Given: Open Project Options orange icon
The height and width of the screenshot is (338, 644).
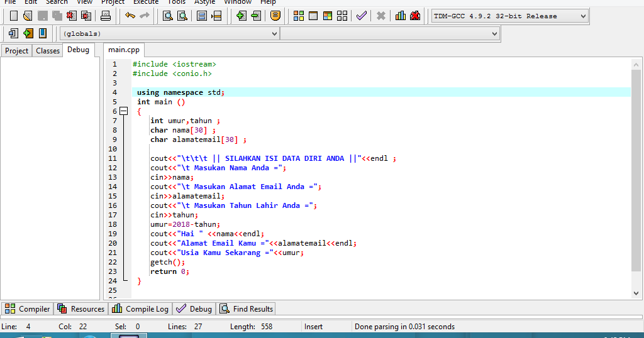Looking at the screenshot, I should 275,16.
